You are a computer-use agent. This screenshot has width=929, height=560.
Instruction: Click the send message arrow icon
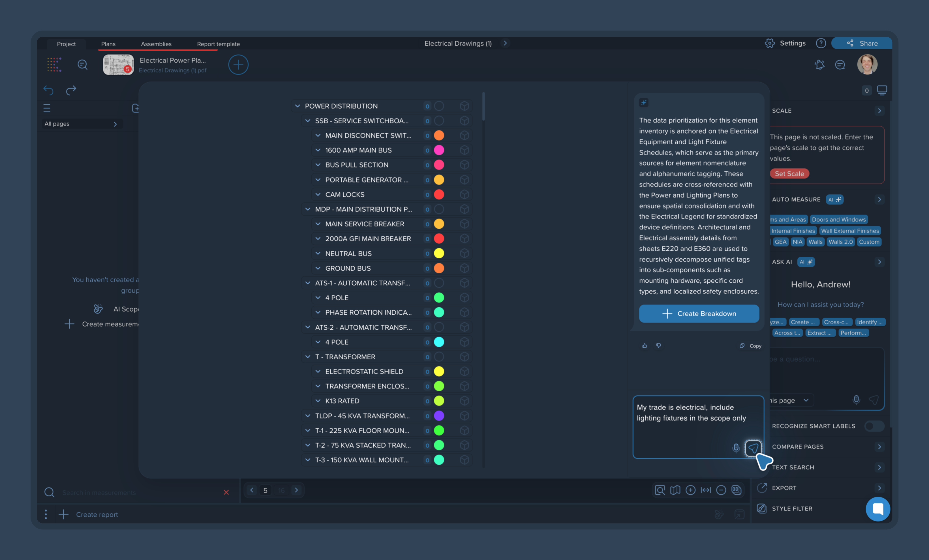coord(753,448)
